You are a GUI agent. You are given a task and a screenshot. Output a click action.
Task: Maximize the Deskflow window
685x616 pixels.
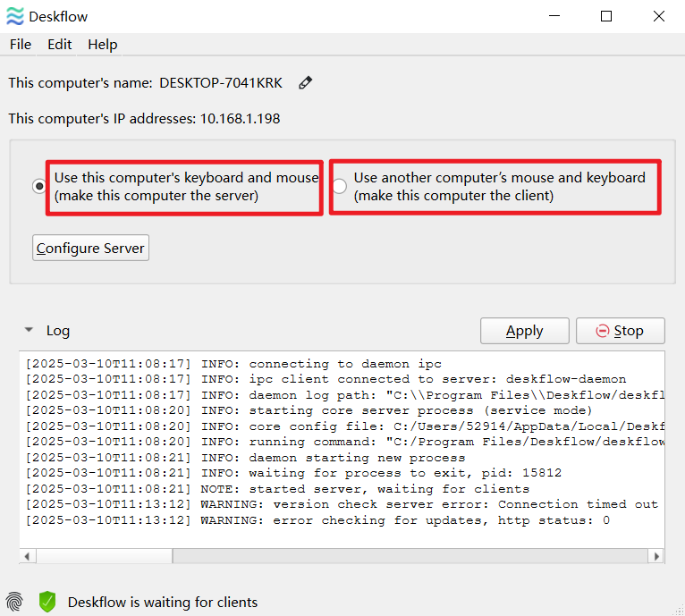(x=606, y=16)
